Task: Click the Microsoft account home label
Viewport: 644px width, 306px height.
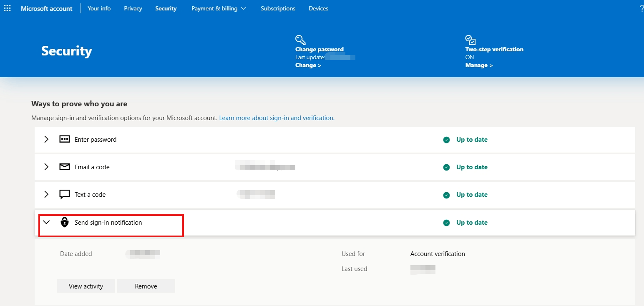Action: tap(46, 8)
